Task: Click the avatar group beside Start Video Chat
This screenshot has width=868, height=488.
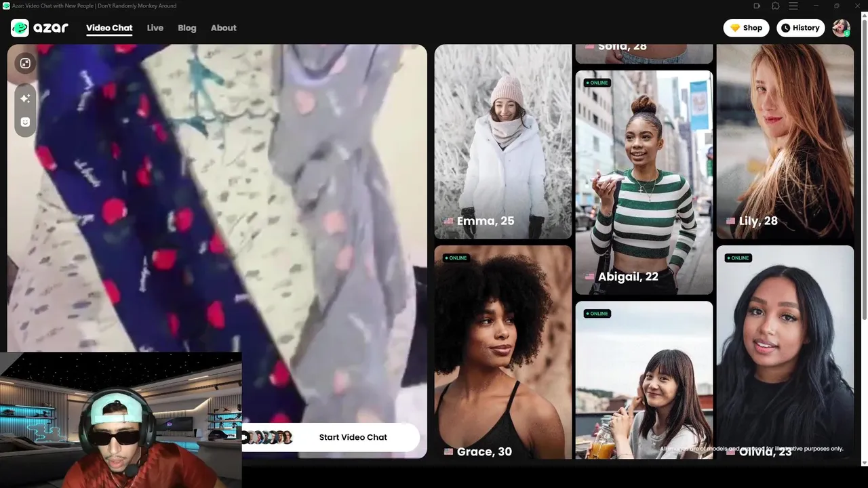Action: 269,437
